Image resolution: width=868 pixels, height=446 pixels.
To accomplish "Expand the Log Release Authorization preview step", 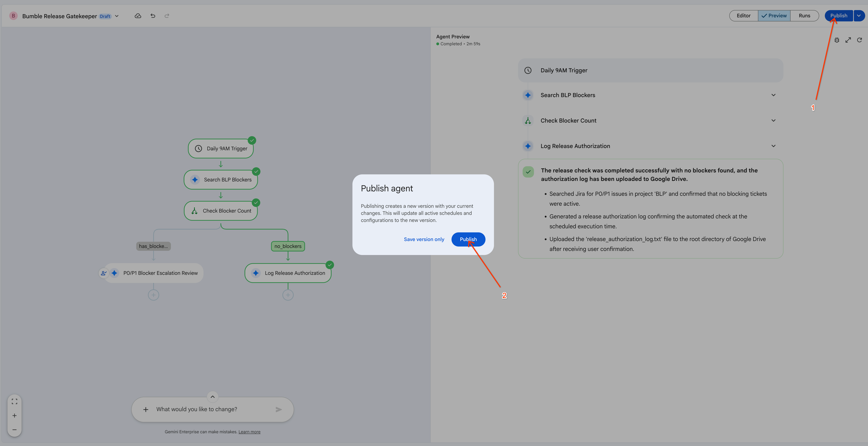I will (773, 146).
